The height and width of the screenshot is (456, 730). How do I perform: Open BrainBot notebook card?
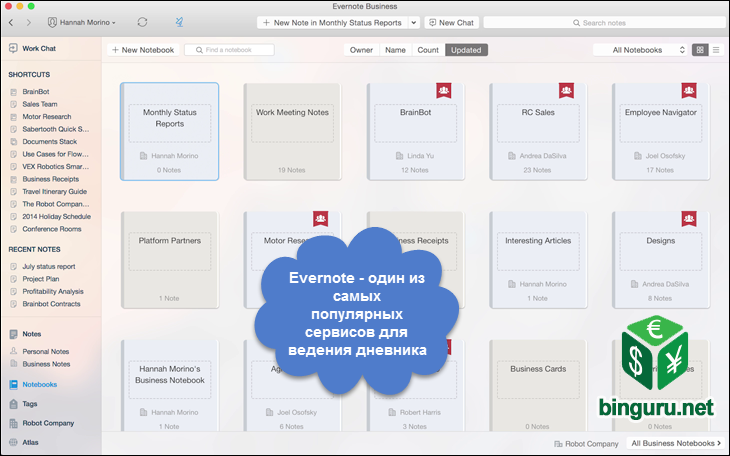pyautogui.click(x=415, y=131)
